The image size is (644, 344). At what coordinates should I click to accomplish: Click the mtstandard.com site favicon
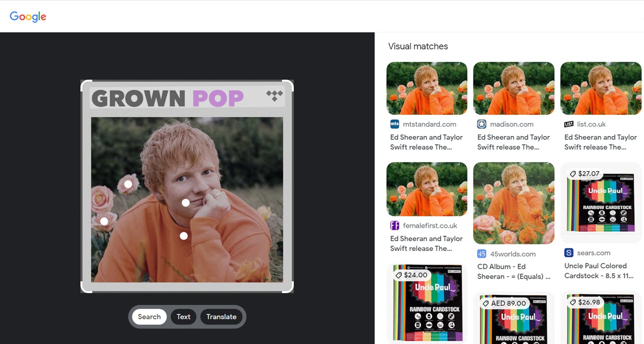coord(394,124)
